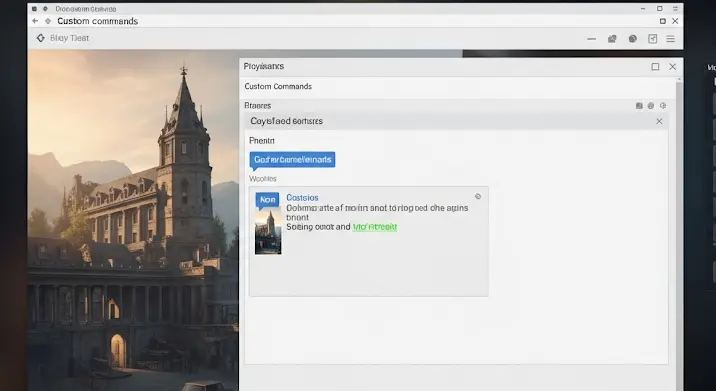
Task: Click the overlapping-squares icon on Custom commands bar
Action: pos(663,21)
